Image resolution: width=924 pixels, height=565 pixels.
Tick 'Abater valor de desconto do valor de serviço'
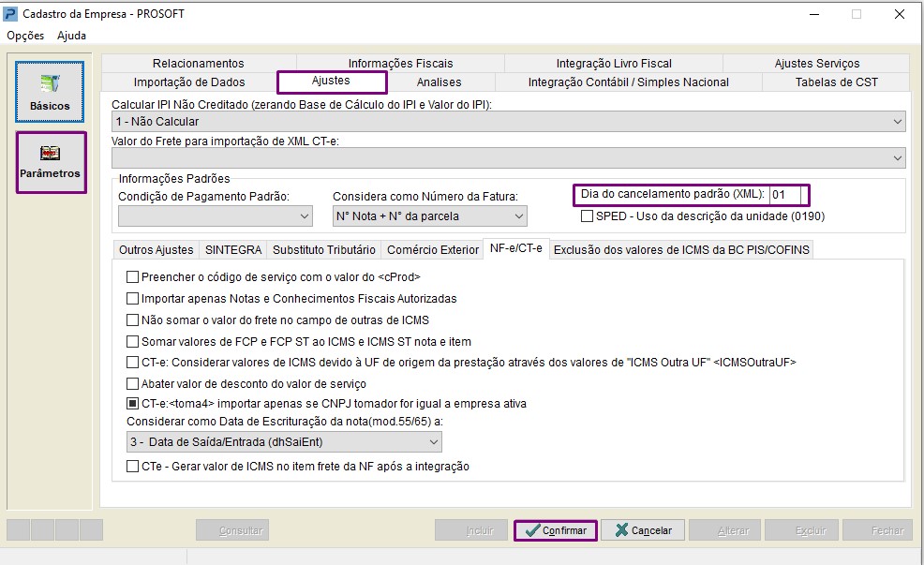click(132, 384)
